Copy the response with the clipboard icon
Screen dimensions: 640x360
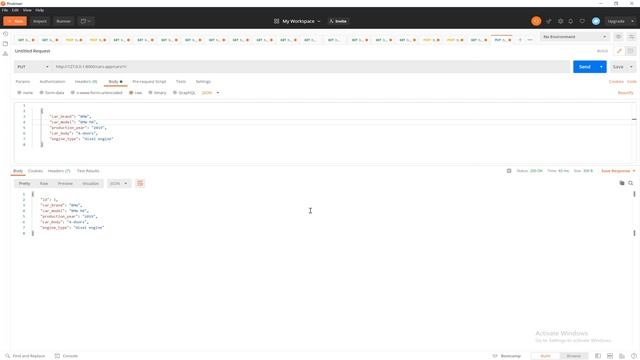[x=622, y=183]
